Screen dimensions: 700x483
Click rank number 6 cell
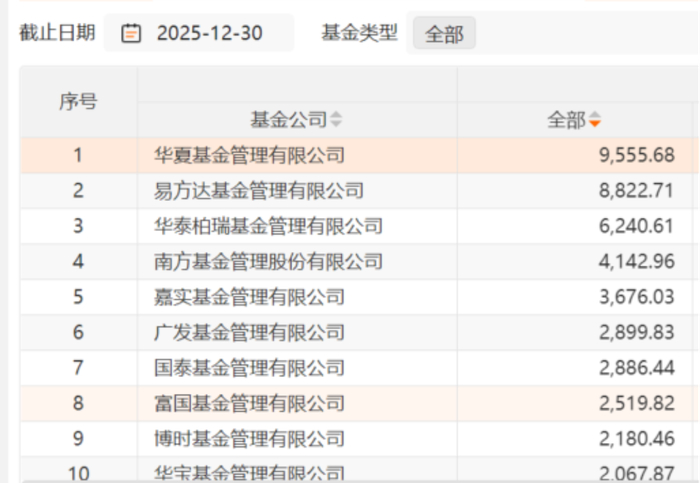79,333
